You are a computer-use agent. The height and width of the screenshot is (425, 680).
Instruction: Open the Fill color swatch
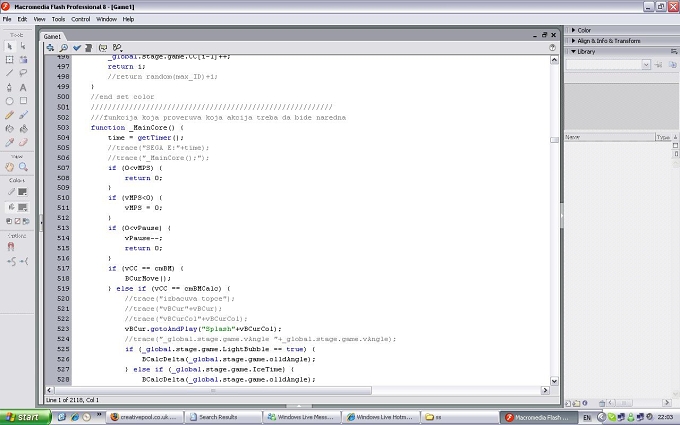[x=22, y=207]
